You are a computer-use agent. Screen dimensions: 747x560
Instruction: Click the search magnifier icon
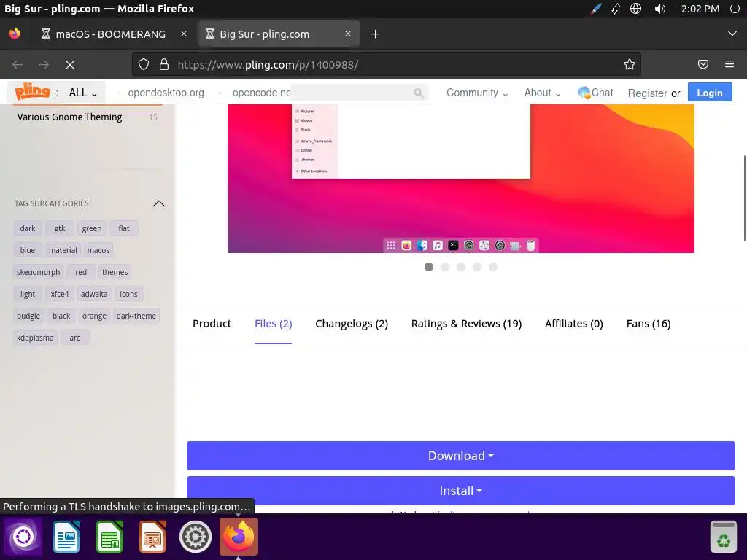click(x=419, y=93)
